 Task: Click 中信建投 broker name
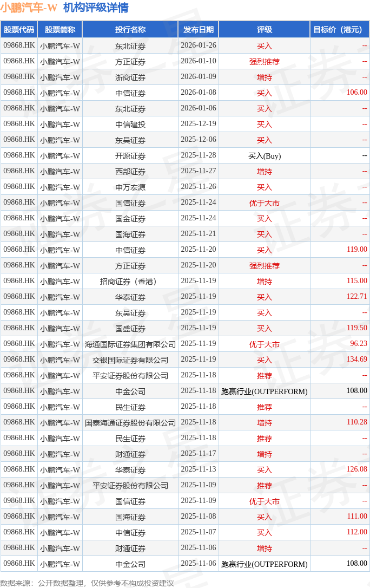point(130,125)
